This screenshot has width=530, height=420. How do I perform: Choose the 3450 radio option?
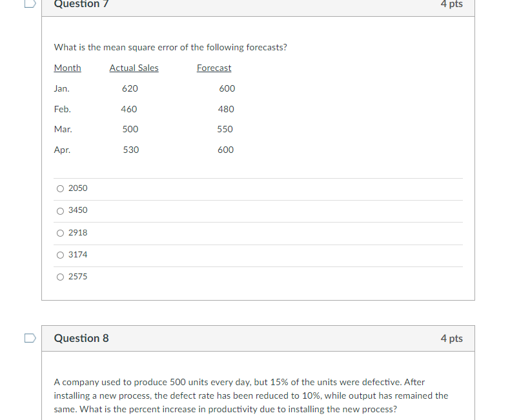click(x=60, y=211)
